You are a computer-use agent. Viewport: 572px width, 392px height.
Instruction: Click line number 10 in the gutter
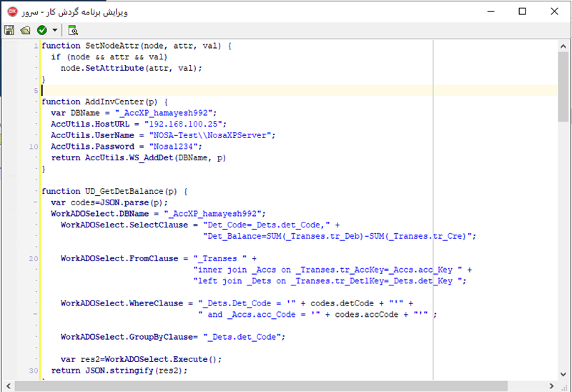pyautogui.click(x=34, y=147)
